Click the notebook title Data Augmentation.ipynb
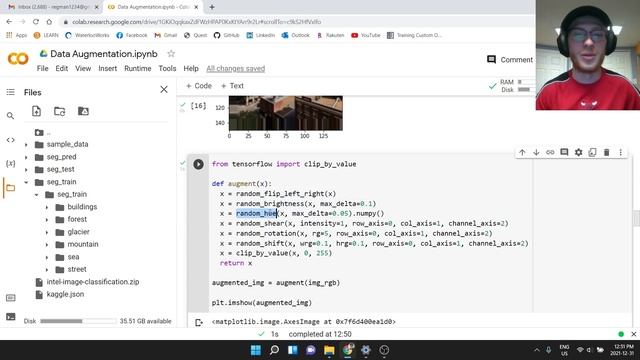Viewport: 640px width, 360px height. (x=104, y=54)
